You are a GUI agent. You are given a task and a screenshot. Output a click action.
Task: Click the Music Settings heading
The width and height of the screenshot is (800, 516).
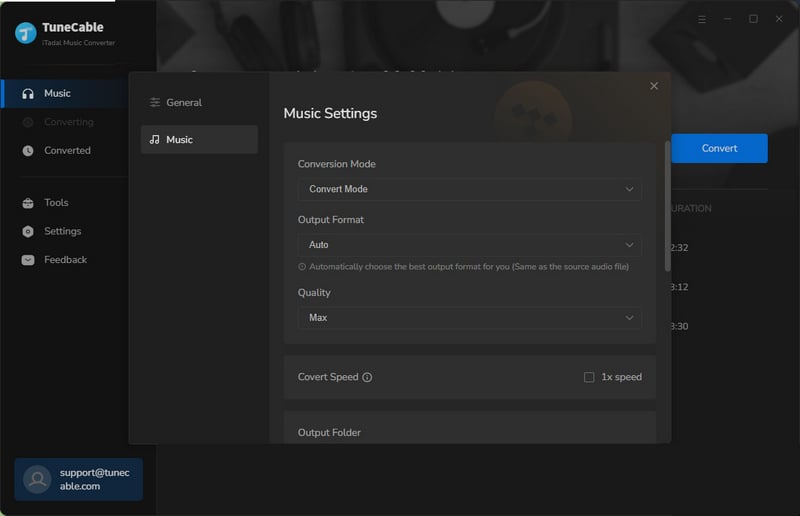click(330, 113)
